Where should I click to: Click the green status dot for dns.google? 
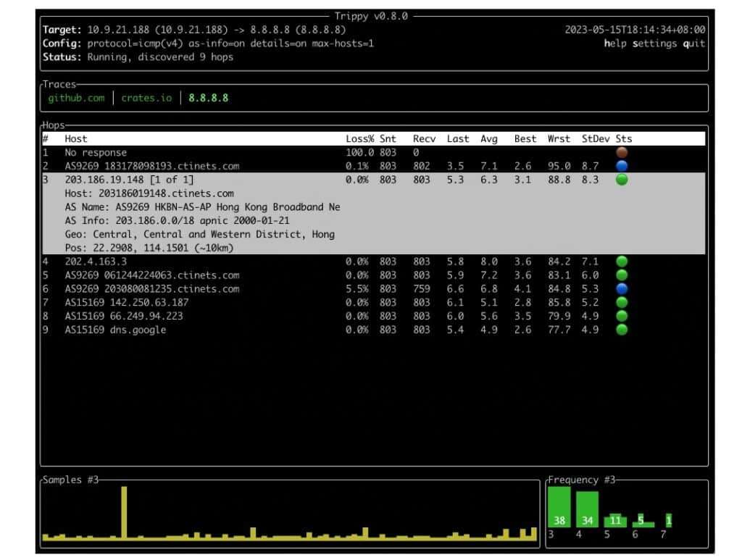(x=621, y=330)
